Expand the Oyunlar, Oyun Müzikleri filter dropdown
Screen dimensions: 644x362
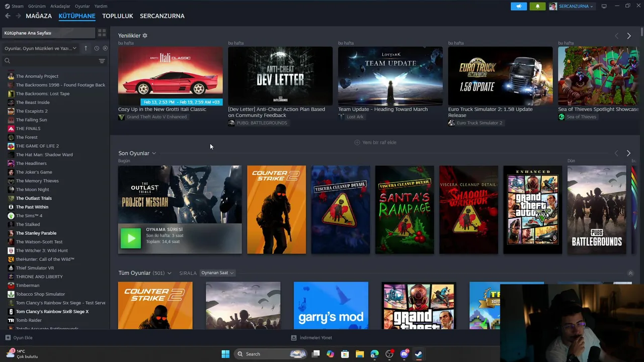pos(40,48)
